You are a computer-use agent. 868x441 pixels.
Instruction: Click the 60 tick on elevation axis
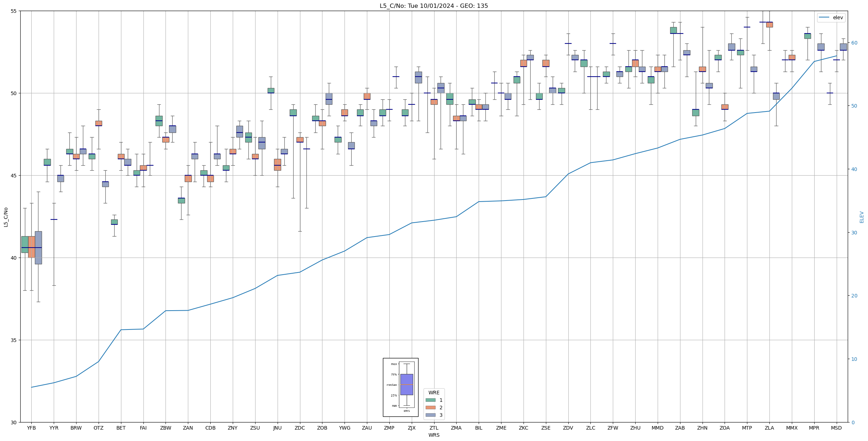[x=854, y=43]
